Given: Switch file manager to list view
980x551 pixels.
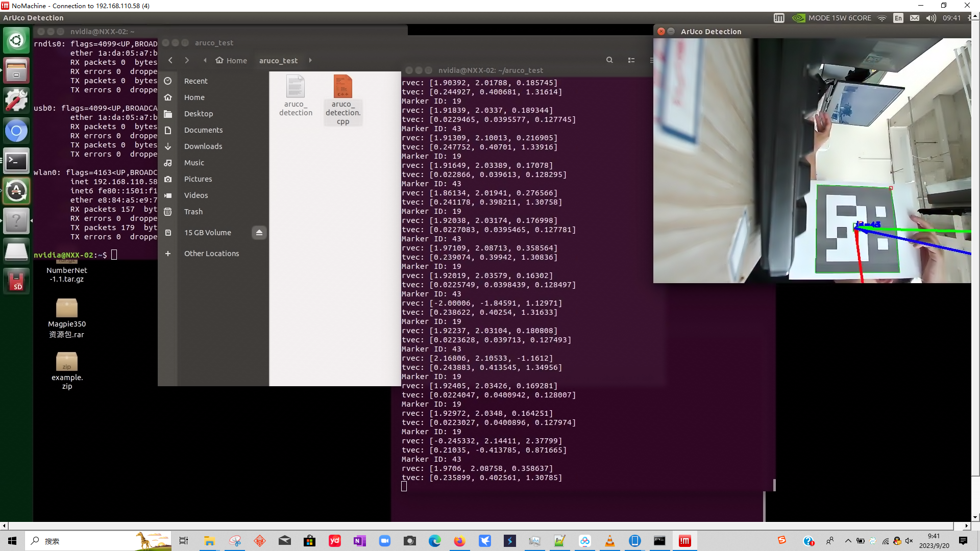Looking at the screenshot, I should pyautogui.click(x=631, y=60).
